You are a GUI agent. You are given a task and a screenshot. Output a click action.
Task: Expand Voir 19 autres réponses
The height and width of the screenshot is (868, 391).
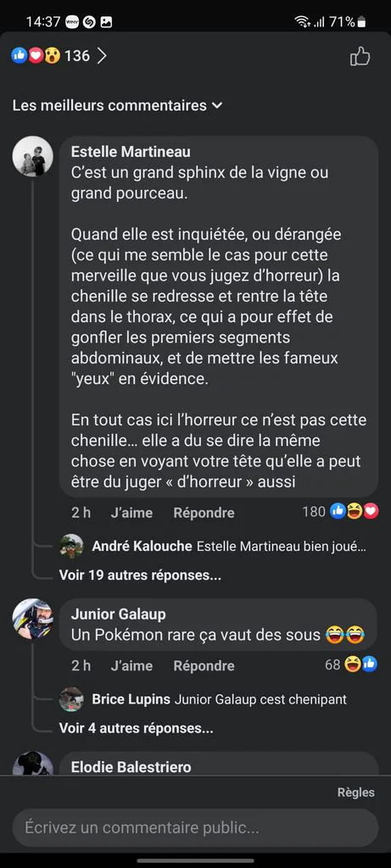(140, 576)
